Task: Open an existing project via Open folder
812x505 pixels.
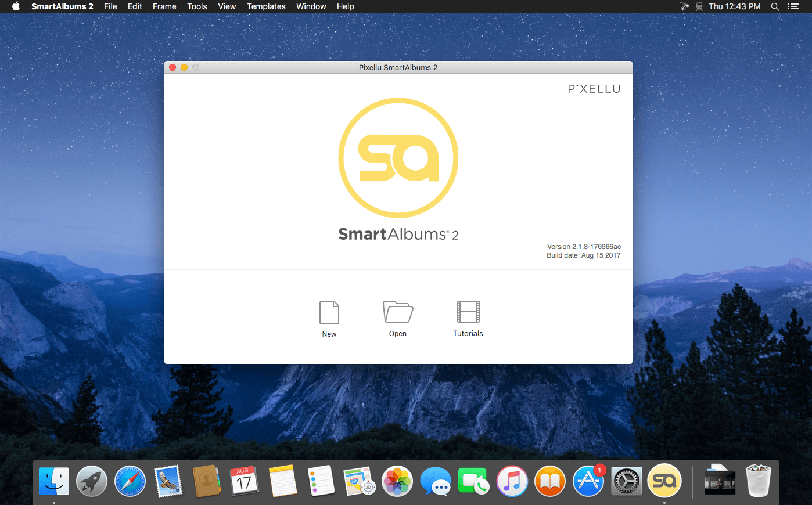Action: point(398,312)
